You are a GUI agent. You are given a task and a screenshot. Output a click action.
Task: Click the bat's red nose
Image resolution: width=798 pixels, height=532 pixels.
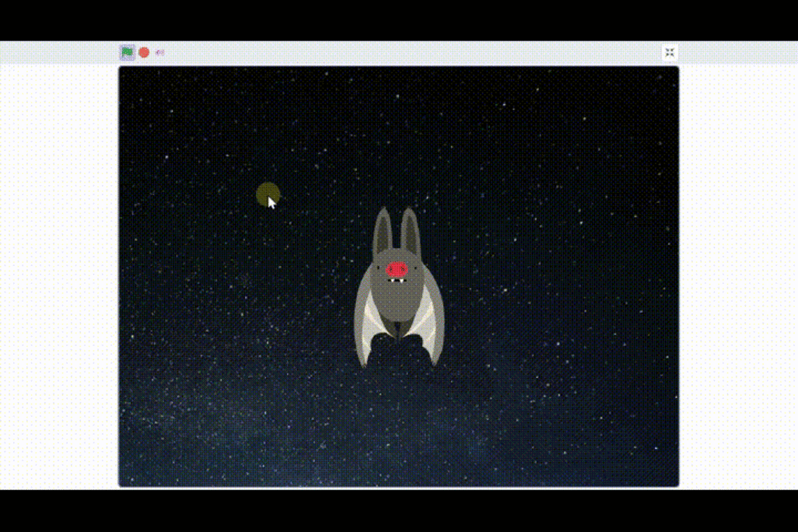(x=397, y=268)
